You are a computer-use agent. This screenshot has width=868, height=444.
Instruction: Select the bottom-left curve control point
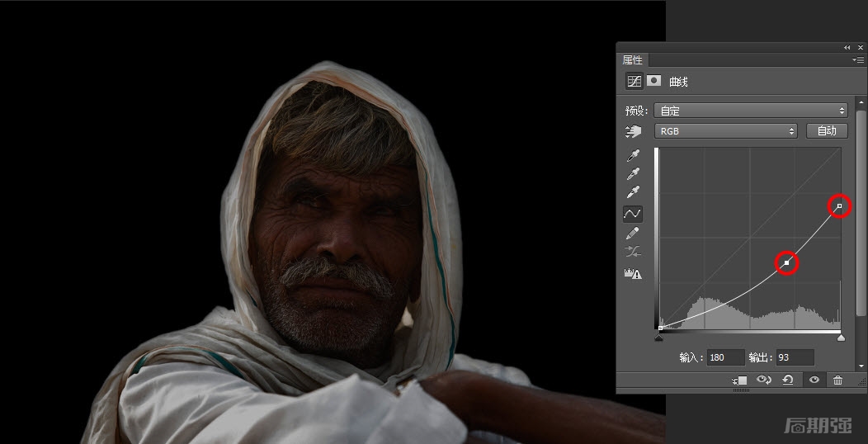660,328
